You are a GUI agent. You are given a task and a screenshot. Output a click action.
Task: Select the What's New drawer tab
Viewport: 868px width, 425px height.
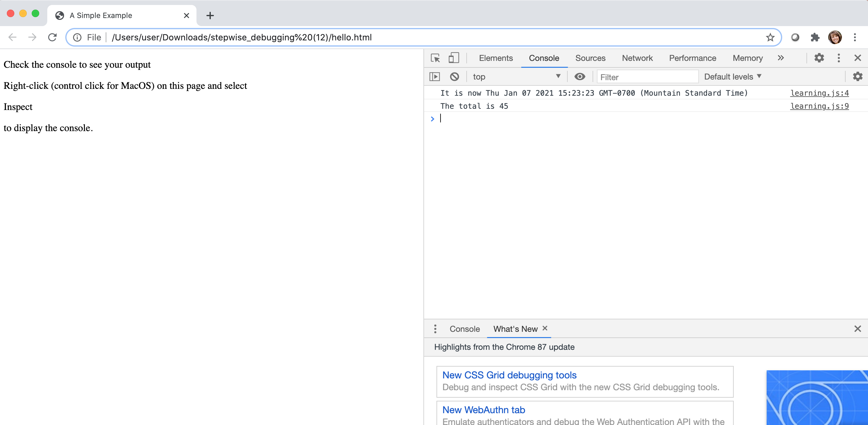(515, 329)
